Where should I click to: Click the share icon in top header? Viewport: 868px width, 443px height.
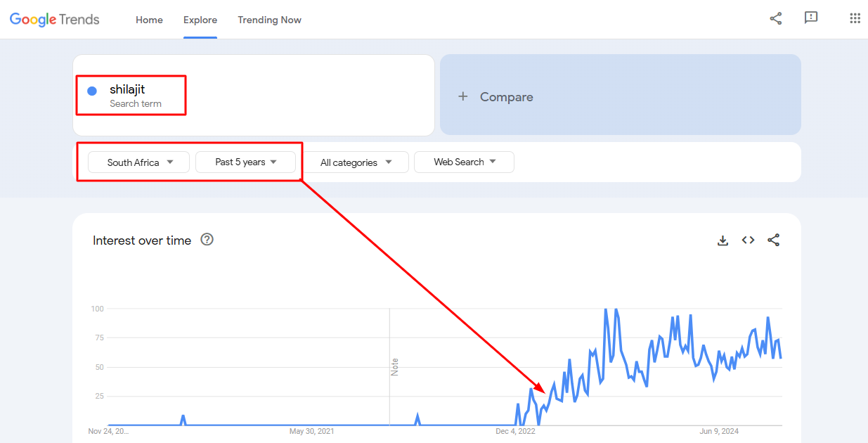(776, 19)
